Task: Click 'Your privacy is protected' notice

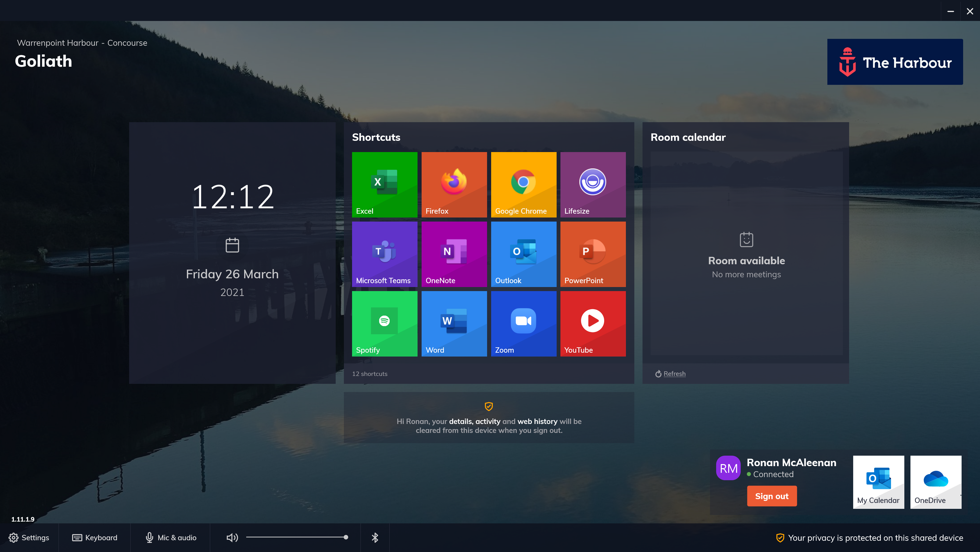Action: (x=869, y=538)
